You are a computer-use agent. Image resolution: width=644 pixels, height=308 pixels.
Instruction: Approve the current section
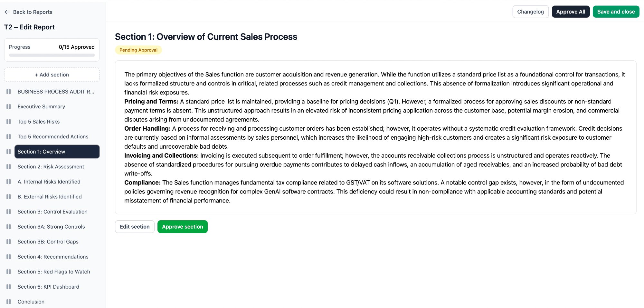pyautogui.click(x=182, y=226)
